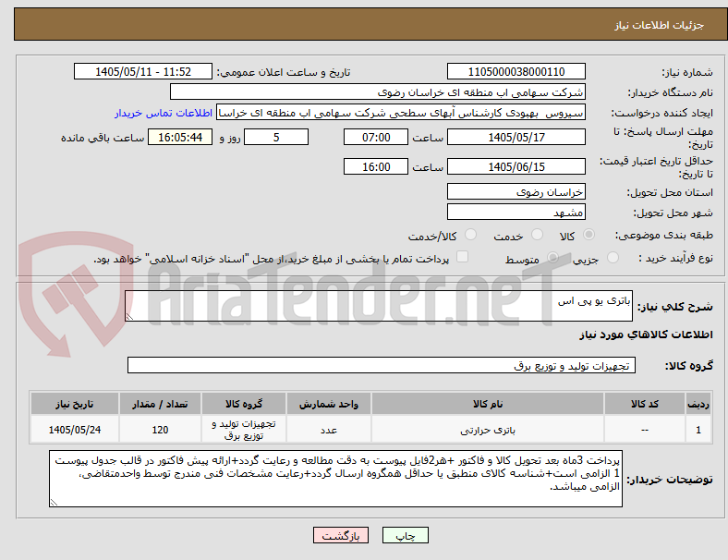Click the unit cell عدد
This screenshot has width=728, height=560.
pyautogui.click(x=329, y=430)
